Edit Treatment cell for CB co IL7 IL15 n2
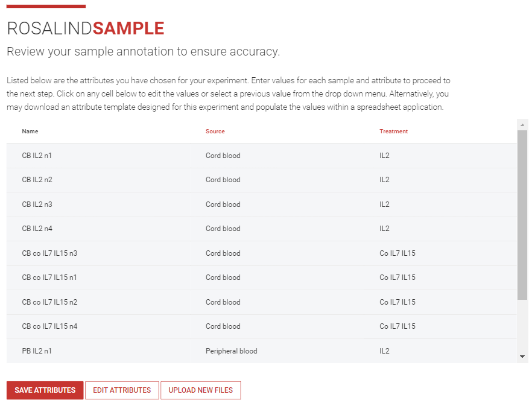The width and height of the screenshot is (532, 409). 440,302
